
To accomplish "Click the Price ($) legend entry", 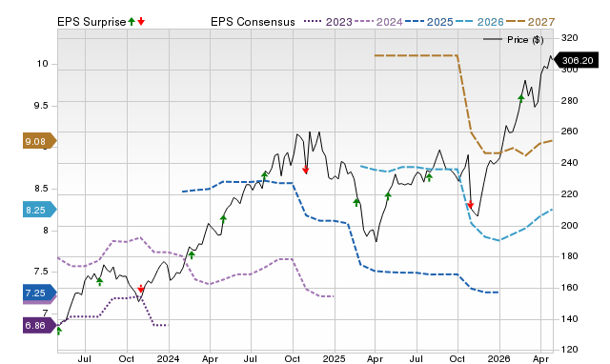I will coord(513,40).
